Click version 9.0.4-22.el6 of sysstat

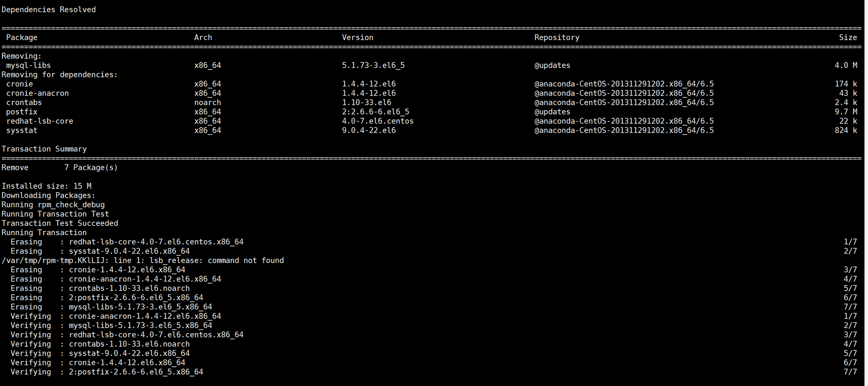369,130
